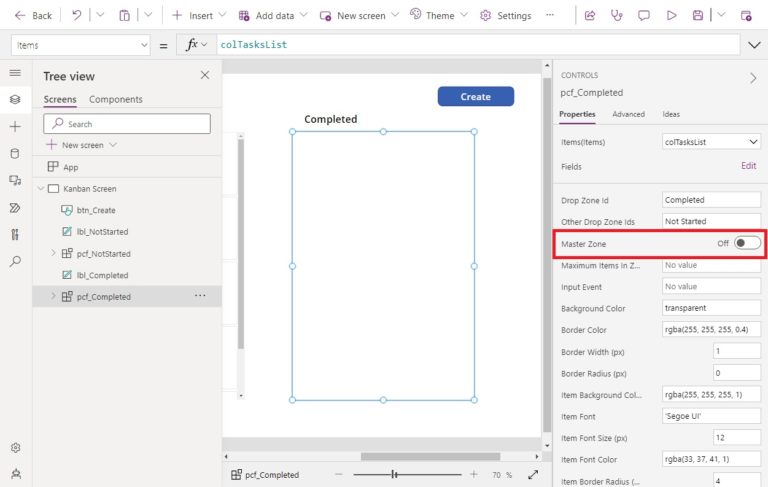Click the Undo icon in the toolbar
Viewport: 768px width, 487px height.
77,16
